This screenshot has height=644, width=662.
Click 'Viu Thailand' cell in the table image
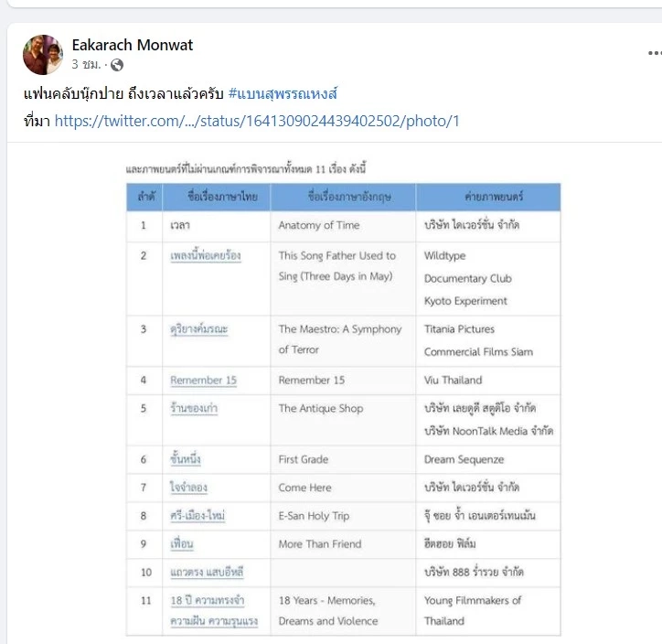tap(453, 381)
